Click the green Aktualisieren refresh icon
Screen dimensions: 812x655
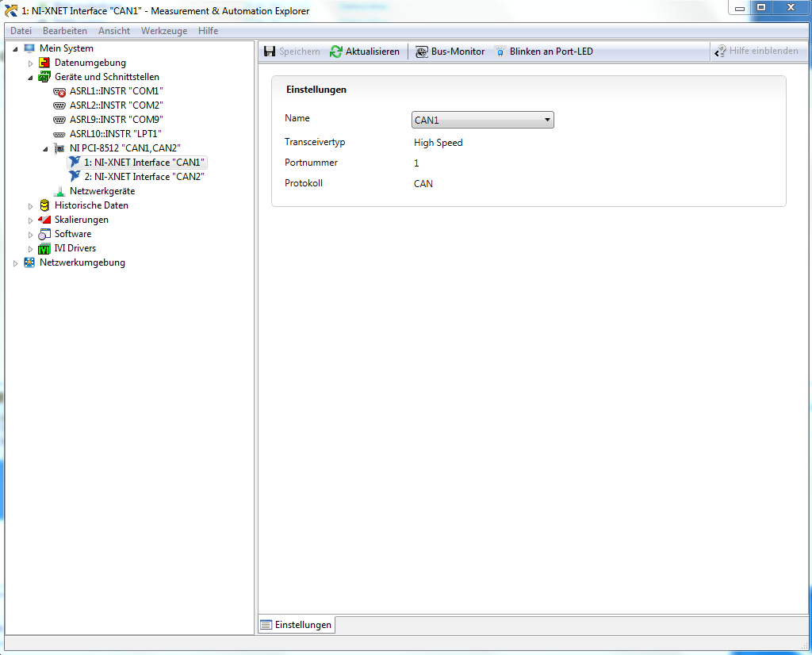tap(336, 52)
